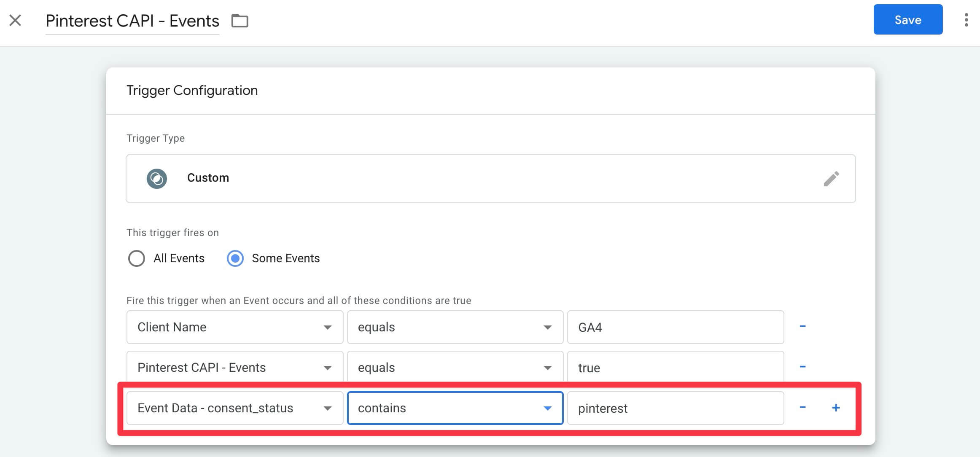Screen dimensions: 980x457
Task: Click the Save button
Action: click(x=908, y=20)
